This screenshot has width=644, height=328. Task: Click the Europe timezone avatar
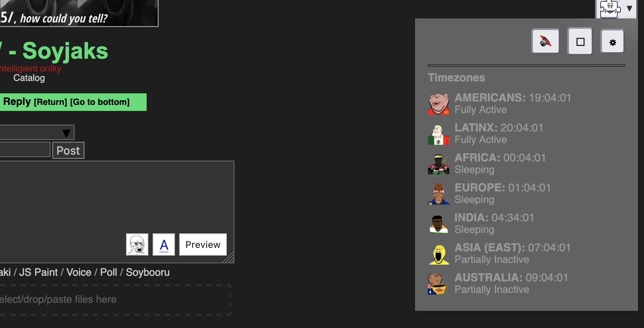pos(438,194)
